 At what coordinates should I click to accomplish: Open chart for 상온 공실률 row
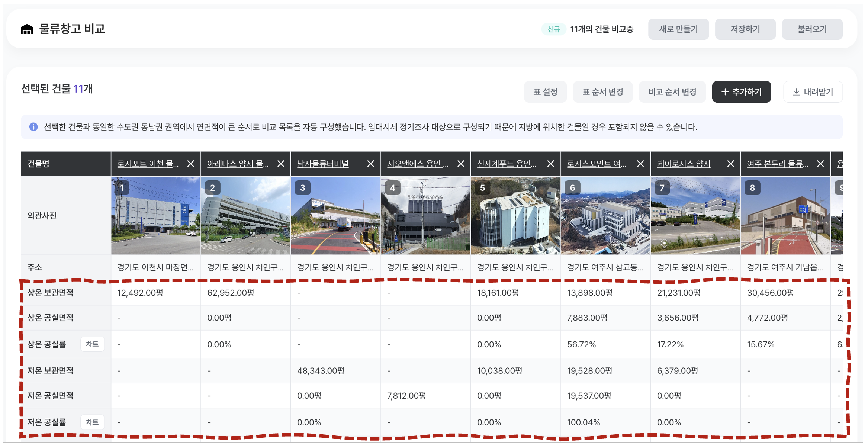coord(92,344)
